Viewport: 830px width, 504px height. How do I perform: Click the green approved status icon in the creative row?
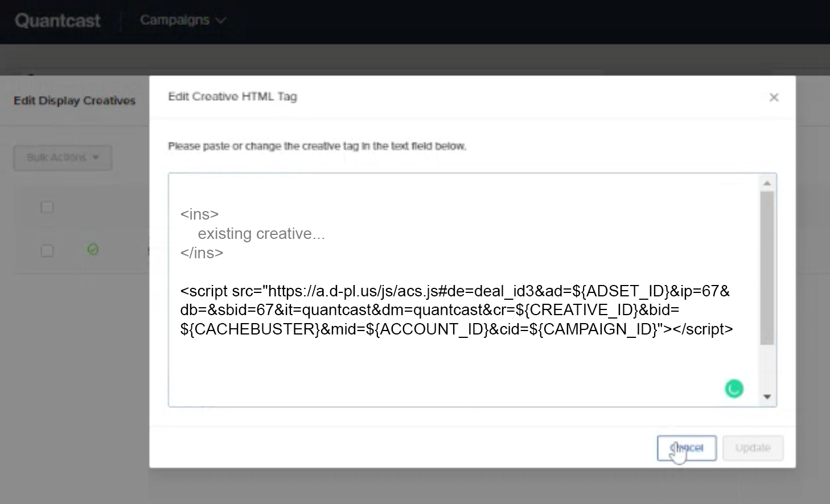click(x=92, y=250)
